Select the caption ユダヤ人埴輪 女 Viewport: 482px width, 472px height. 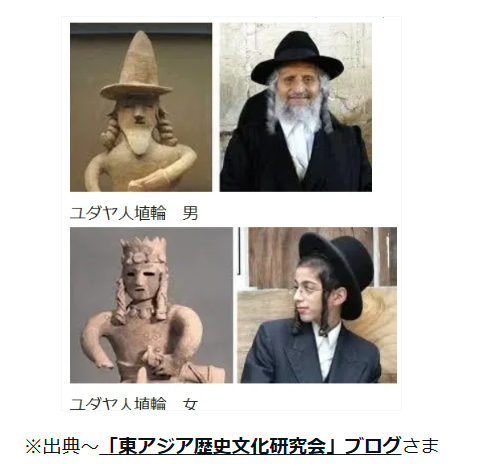coord(134,404)
